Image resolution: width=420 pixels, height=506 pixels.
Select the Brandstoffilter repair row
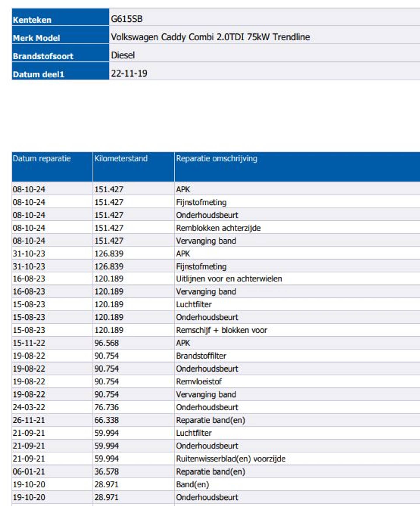coord(201,356)
